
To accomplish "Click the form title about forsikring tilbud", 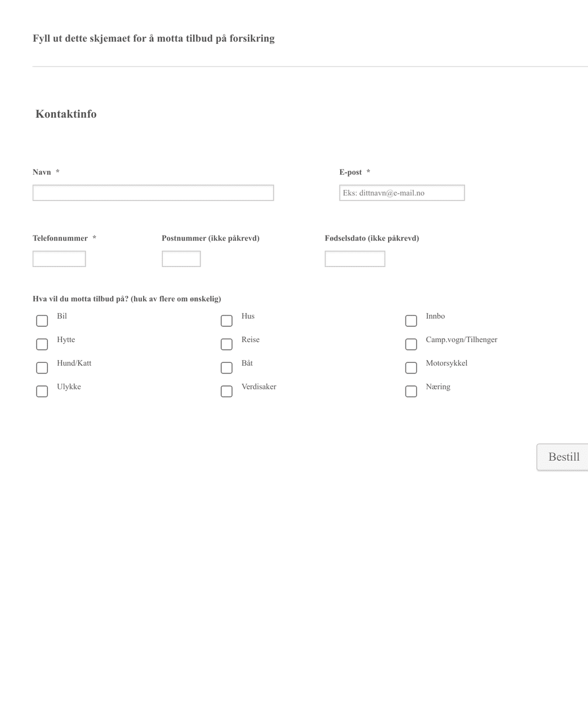I will pos(154,38).
